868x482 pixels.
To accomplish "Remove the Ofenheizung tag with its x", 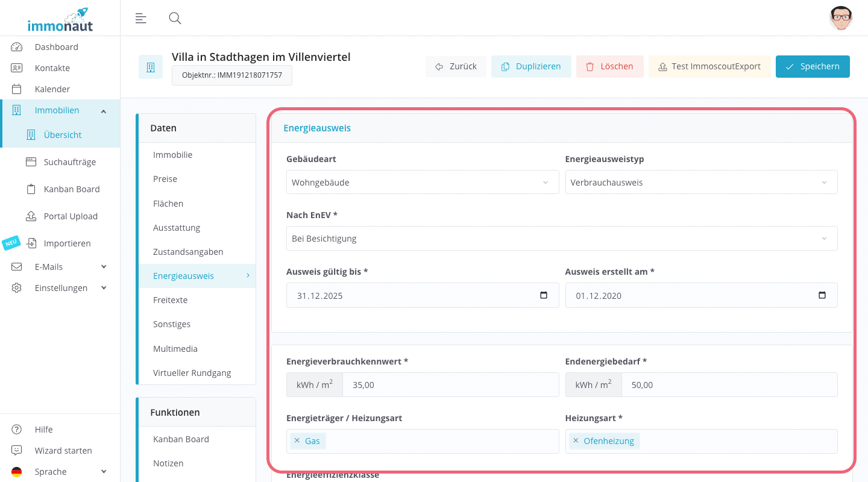I will pyautogui.click(x=576, y=441).
